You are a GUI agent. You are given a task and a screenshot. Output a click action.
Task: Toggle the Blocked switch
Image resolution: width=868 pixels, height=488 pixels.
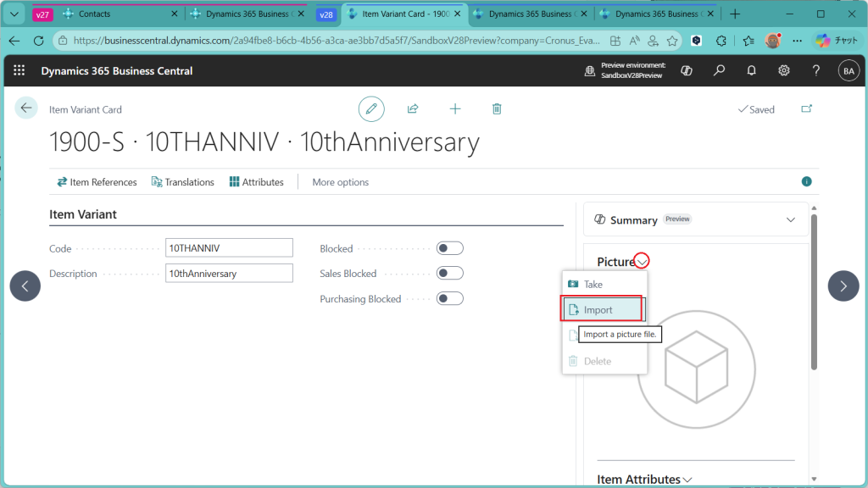click(449, 248)
